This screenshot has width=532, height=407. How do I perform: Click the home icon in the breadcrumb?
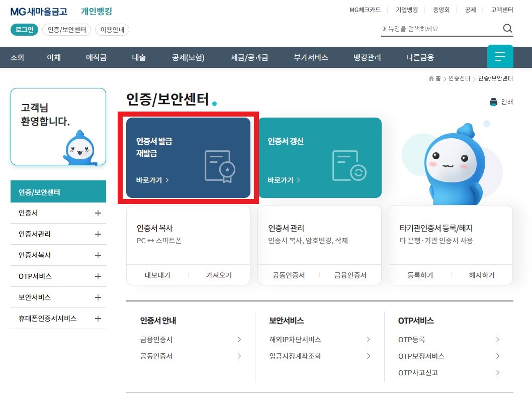click(x=431, y=78)
